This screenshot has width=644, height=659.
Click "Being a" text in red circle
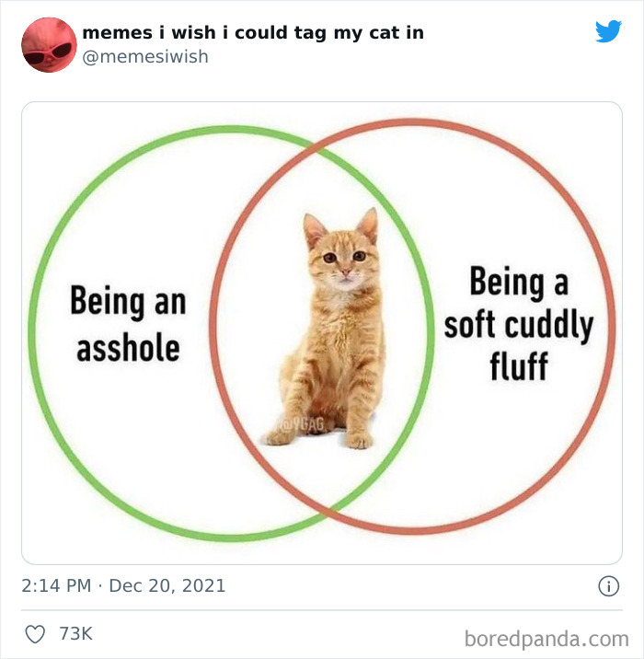519,283
